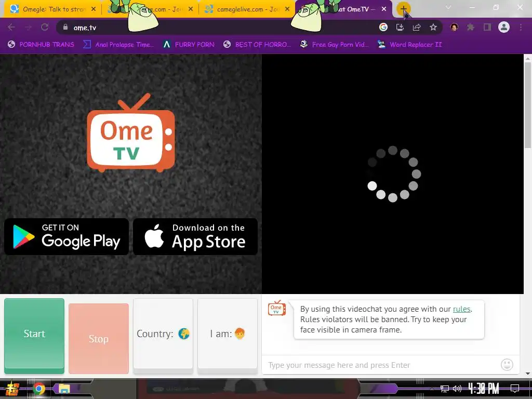Open the avatar extension icon
This screenshot has height=399, width=532.
(454, 27)
